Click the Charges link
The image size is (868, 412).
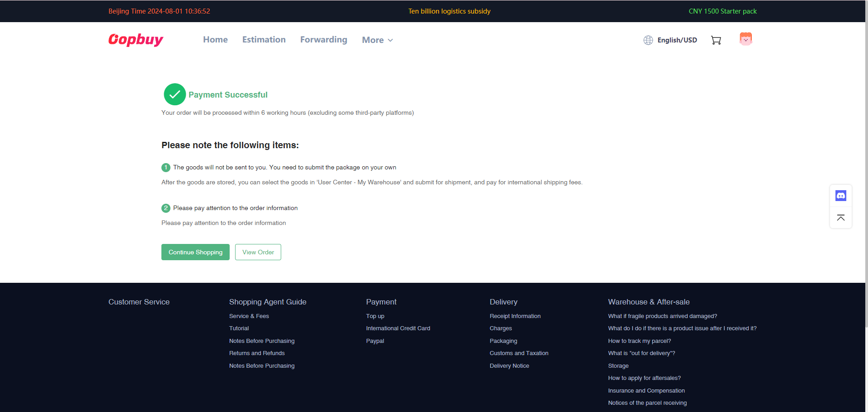(501, 328)
